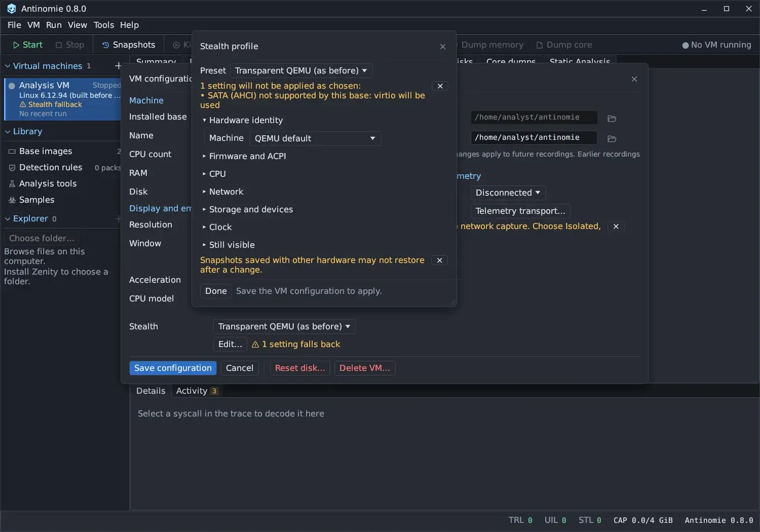Dismiss the network capture warning message
760x532 pixels.
pos(616,226)
